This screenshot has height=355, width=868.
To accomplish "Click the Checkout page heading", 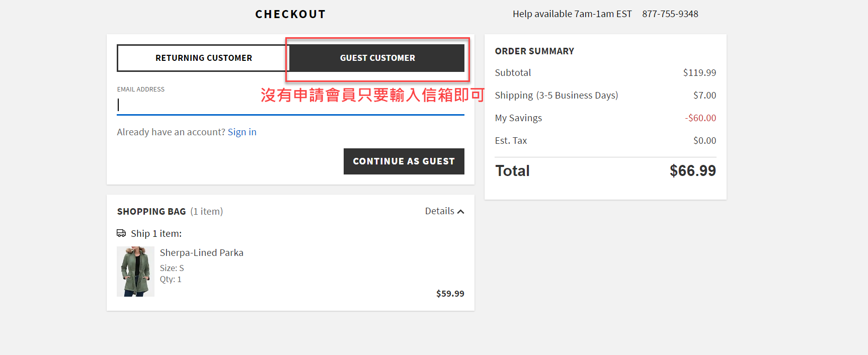I will (x=290, y=14).
